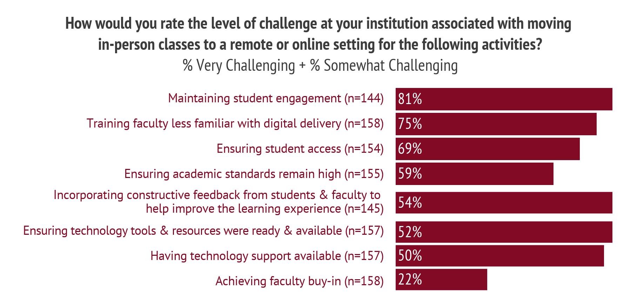Click the chart title question text
This screenshot has height=308, width=644.
318,34
